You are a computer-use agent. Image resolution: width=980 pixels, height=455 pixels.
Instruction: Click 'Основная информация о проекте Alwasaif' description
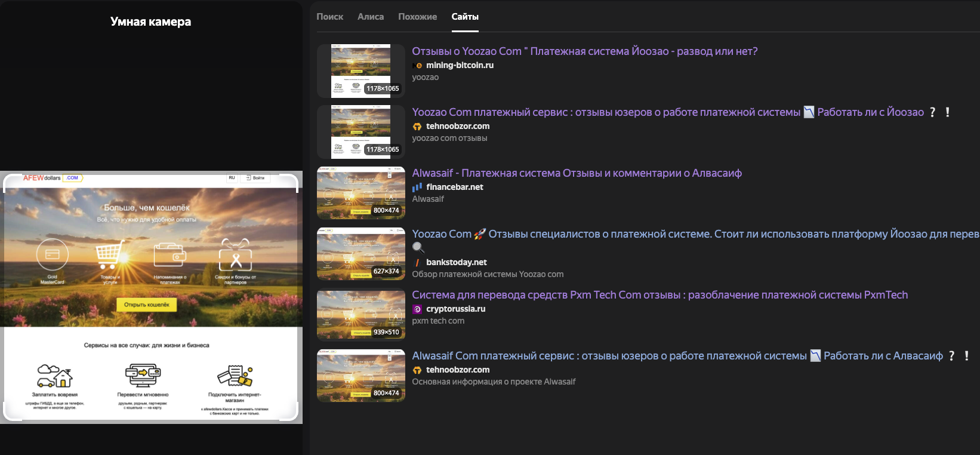[x=494, y=382]
